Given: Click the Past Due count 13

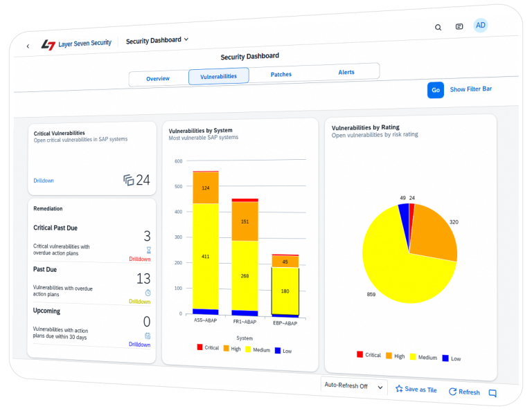Looking at the screenshot, I should [x=143, y=279].
